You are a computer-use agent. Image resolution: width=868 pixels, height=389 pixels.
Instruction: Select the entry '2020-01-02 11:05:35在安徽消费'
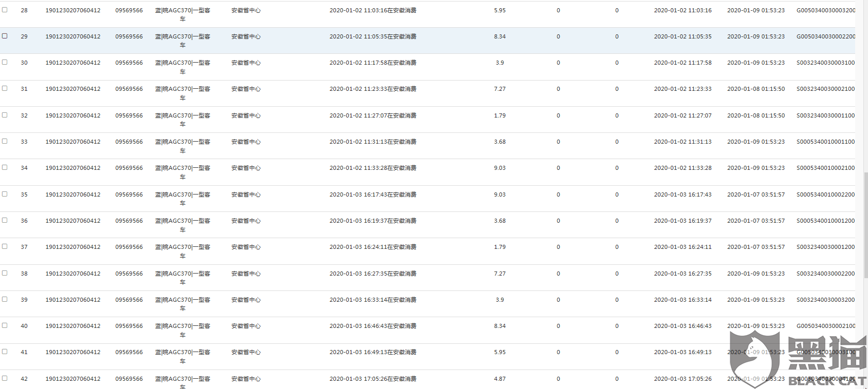[373, 36]
